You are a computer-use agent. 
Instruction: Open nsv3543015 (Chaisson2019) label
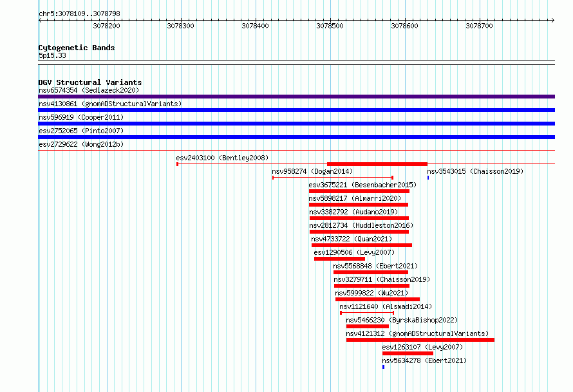[475, 171]
